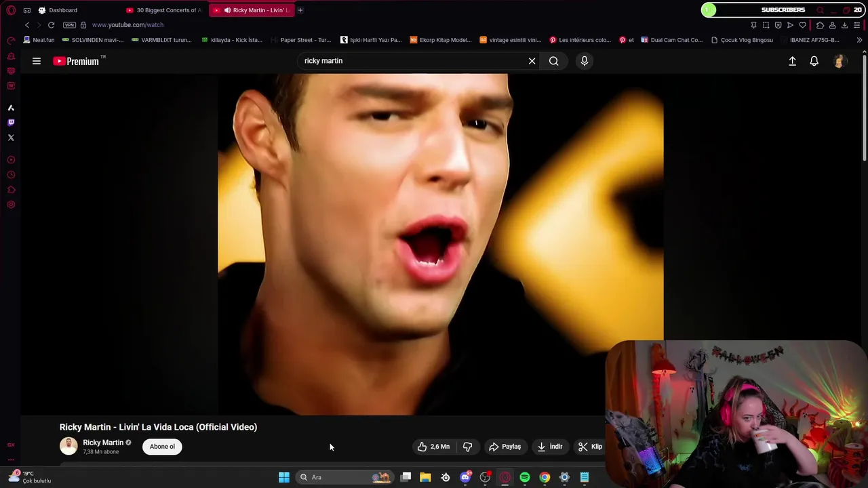Open Ricky Martin channel avatar
Screen dimensions: 868x488
(x=68, y=446)
